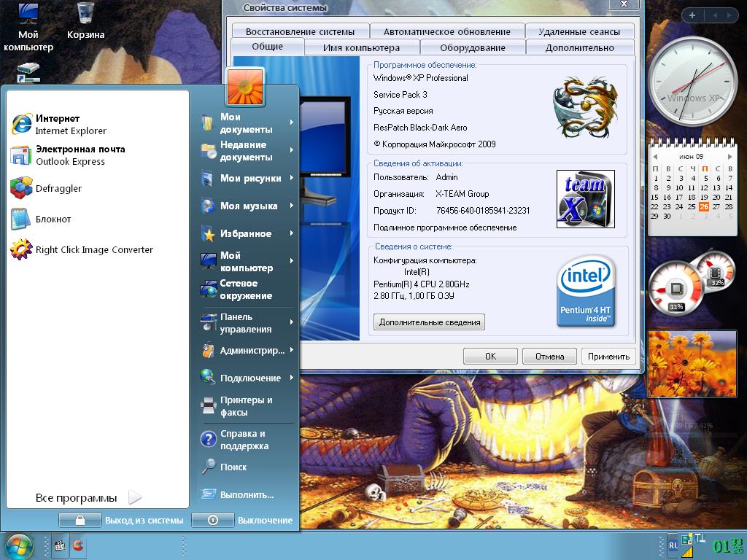Switch to Оборудование tab
The width and height of the screenshot is (747, 560).
point(473,48)
